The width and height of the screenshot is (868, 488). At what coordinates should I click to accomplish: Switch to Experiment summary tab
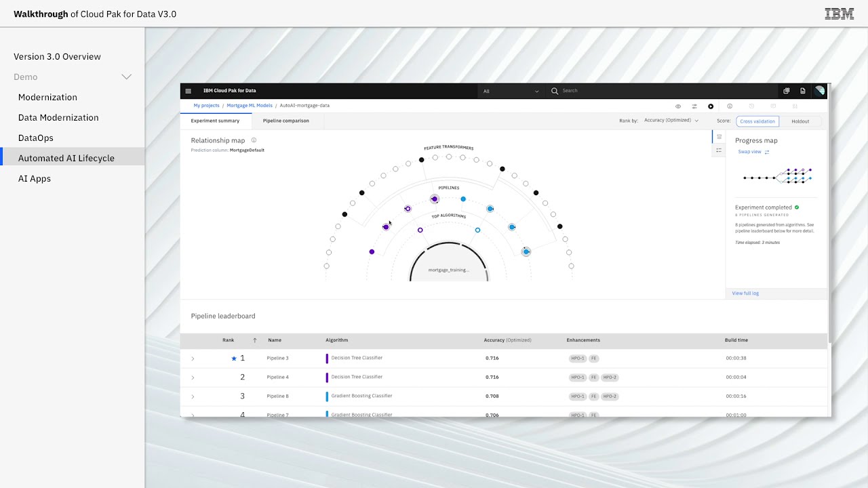215,121
